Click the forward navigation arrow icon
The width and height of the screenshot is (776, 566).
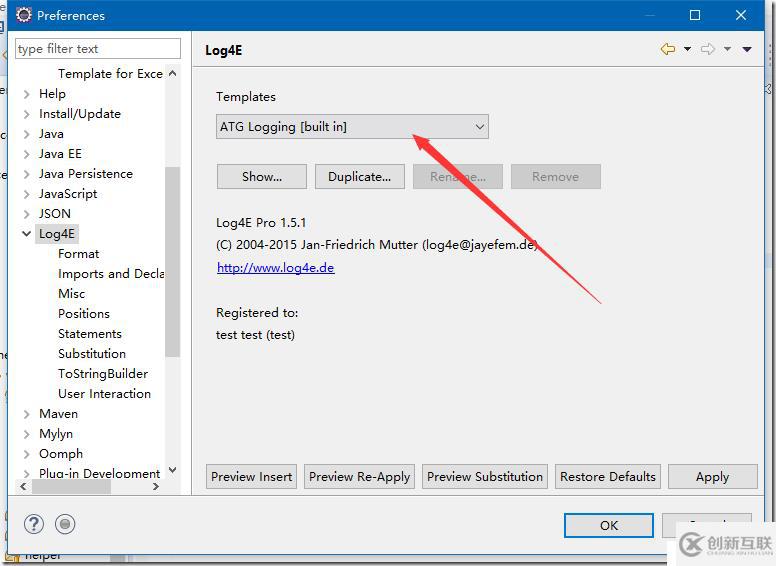[x=708, y=49]
